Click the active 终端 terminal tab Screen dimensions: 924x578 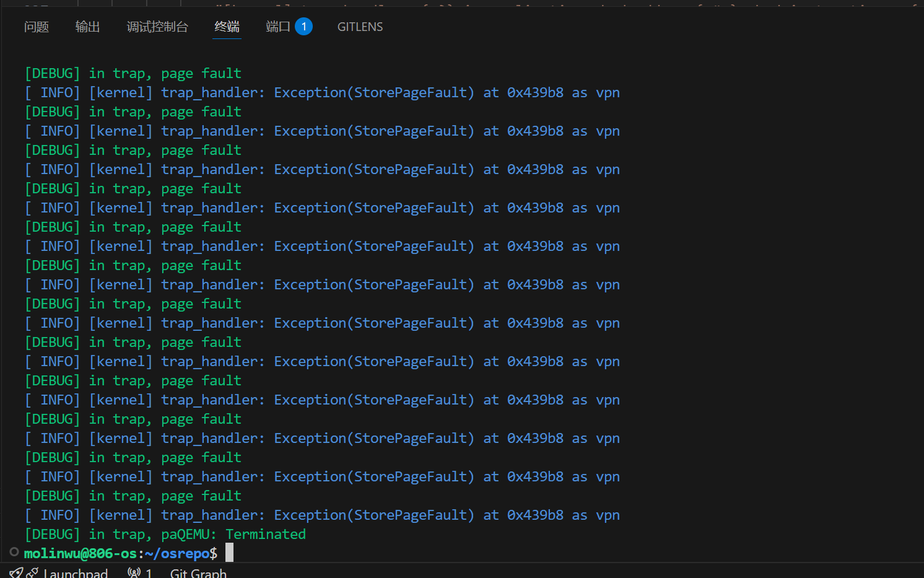(227, 27)
